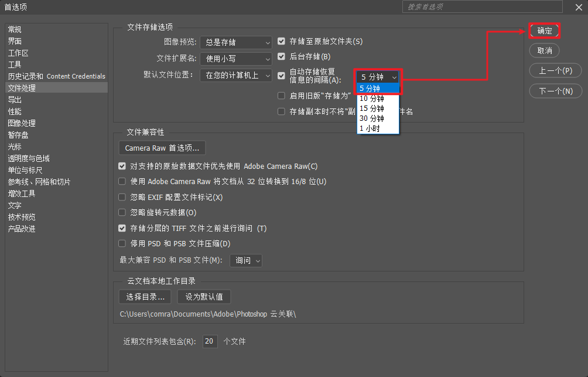This screenshot has width=588, height=377.
Task: Close the 首选项 dialog window
Action: 579,7
